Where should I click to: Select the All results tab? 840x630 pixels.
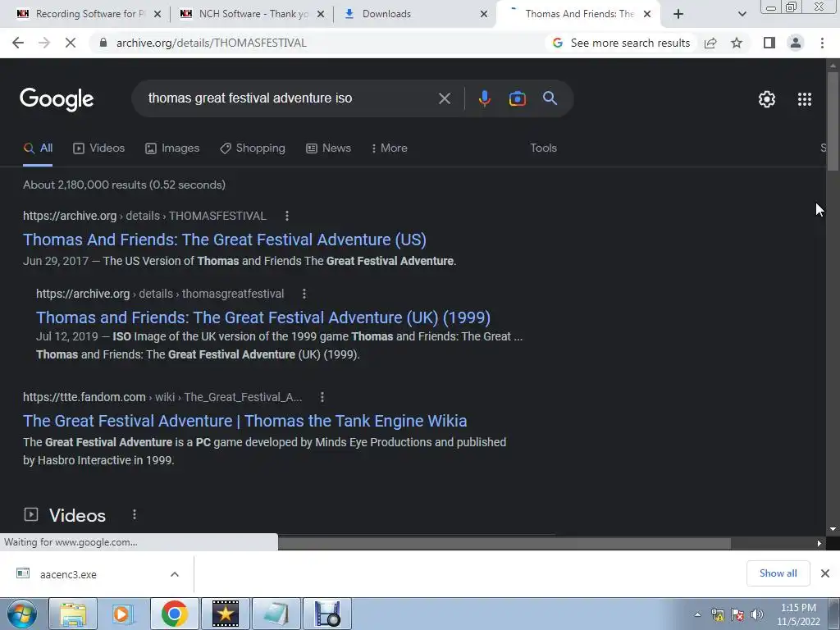coord(38,148)
